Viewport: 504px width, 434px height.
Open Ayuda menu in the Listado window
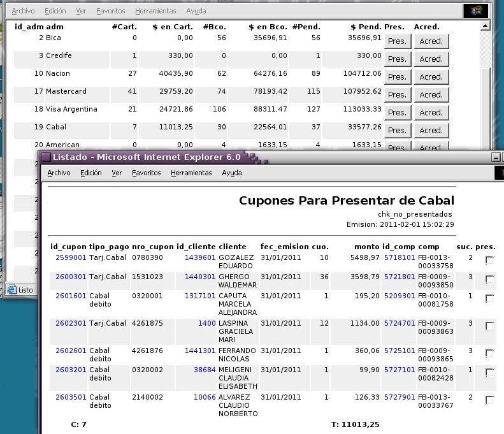coord(232,173)
